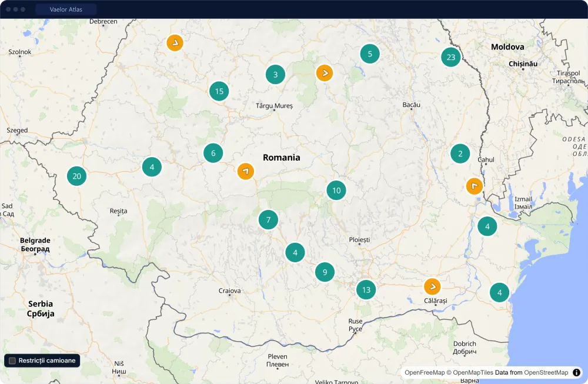Toggle the map attribution info icon
This screenshot has height=384, width=588.
pyautogui.click(x=576, y=372)
